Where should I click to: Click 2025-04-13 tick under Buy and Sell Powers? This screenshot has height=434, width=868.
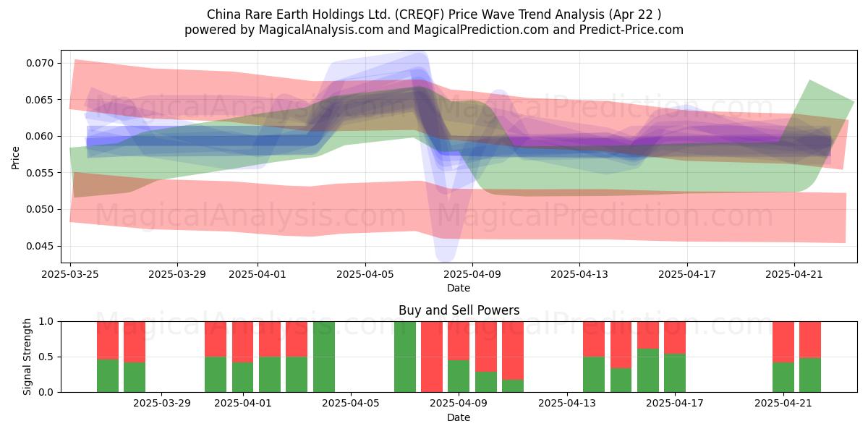(567, 404)
